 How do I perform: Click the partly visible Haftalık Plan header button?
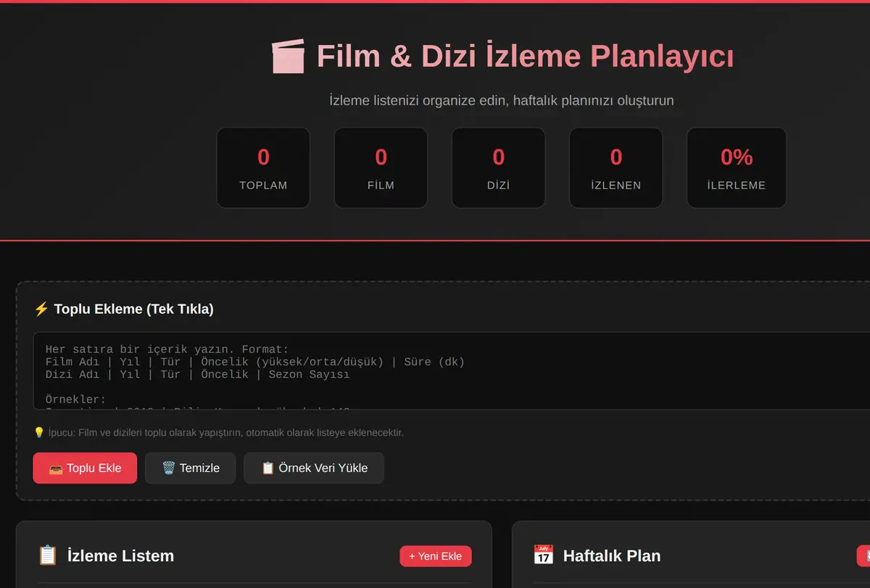click(x=863, y=556)
